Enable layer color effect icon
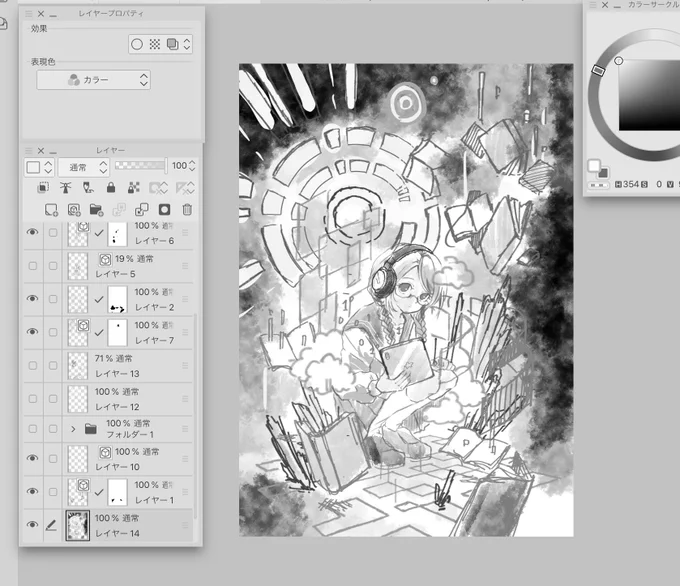The image size is (680, 586). (173, 44)
